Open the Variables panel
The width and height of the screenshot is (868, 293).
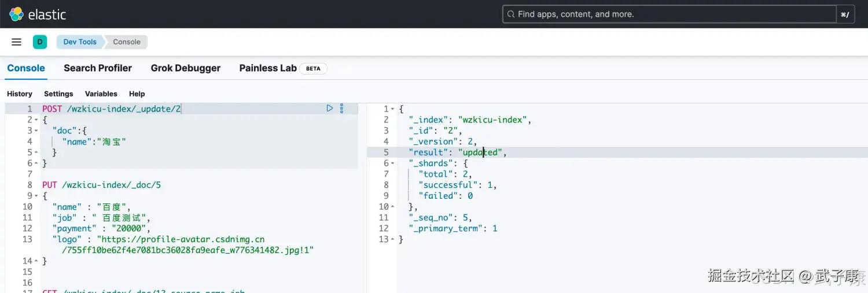[x=101, y=94]
